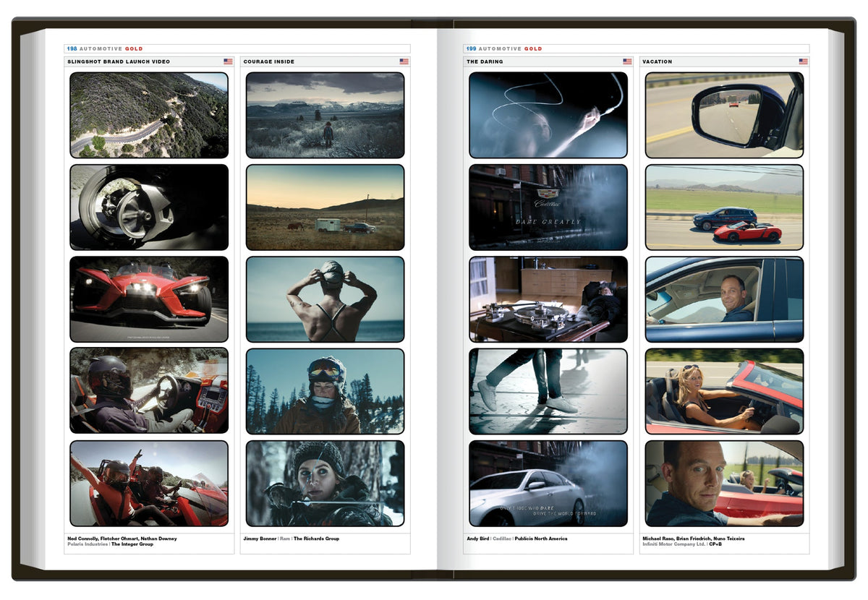Click the CP+B agency credit

click(716, 544)
